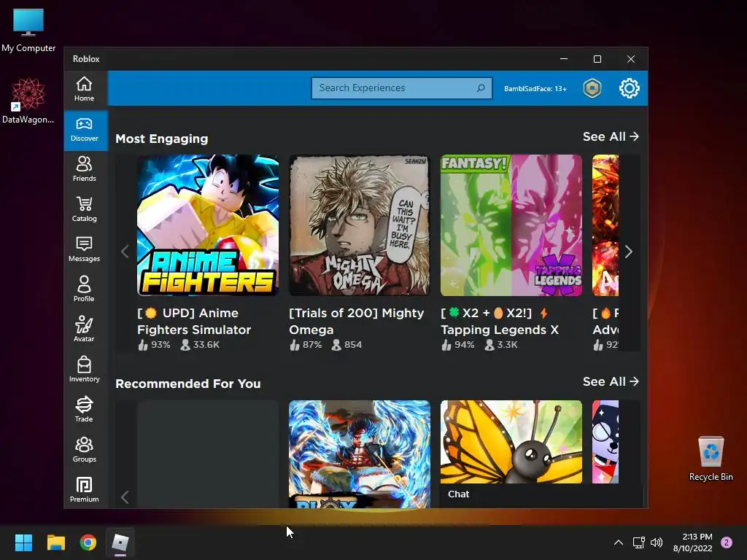Open the notification badge with 2
Image resolution: width=747 pixels, height=560 pixels.
[727, 542]
